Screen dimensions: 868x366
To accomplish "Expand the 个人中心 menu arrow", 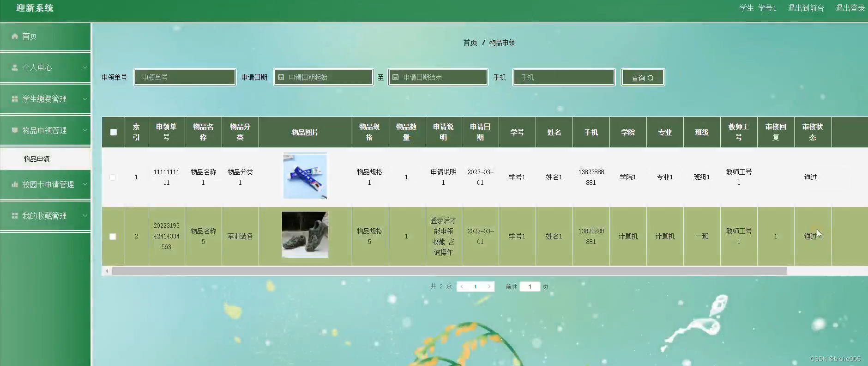I will [84, 67].
